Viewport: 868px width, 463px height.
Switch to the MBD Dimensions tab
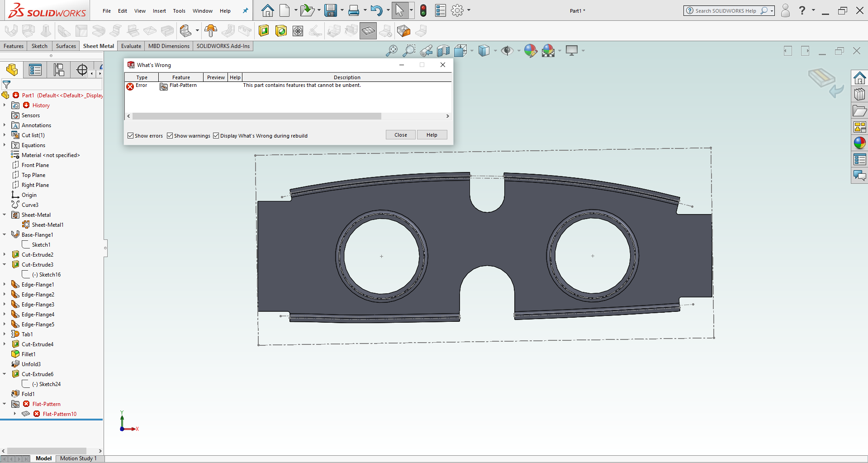coord(169,46)
